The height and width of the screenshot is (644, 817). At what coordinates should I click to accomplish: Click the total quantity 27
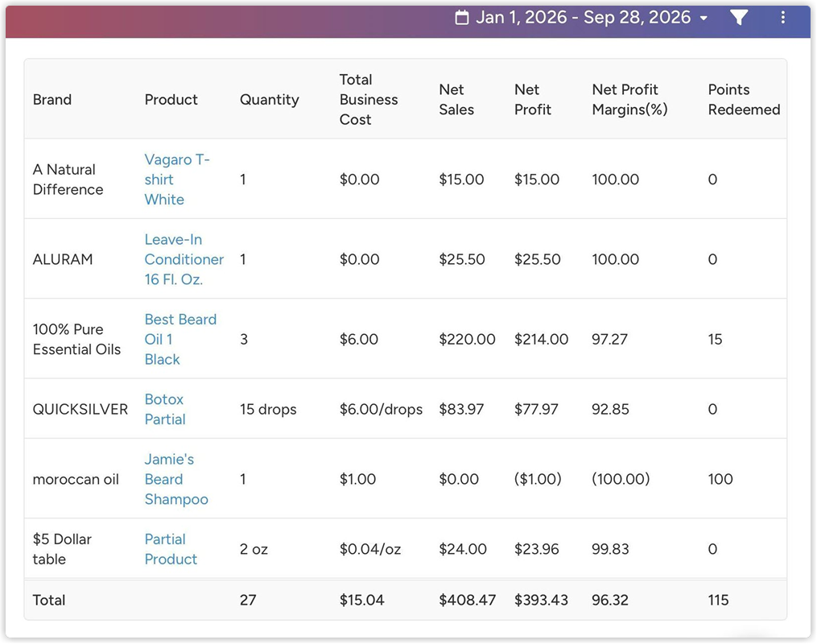pos(248,601)
